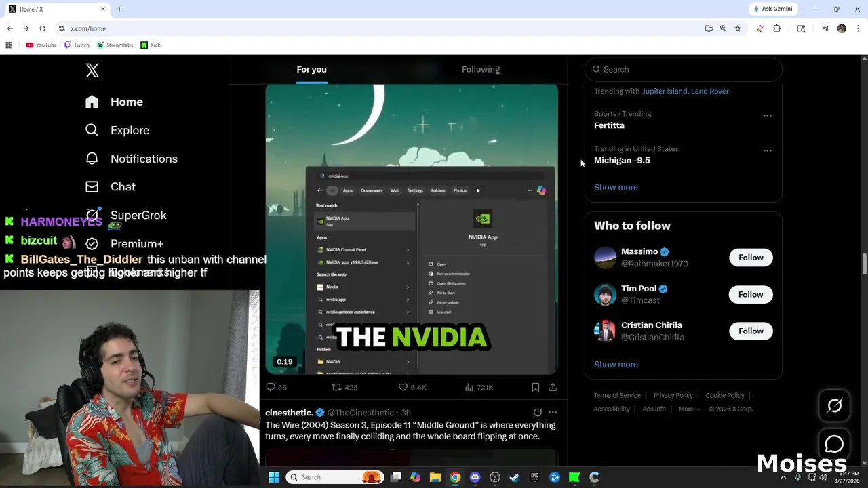Image resolution: width=868 pixels, height=488 pixels.
Task: Click Michigan -9.5 trending topic
Action: click(x=622, y=160)
